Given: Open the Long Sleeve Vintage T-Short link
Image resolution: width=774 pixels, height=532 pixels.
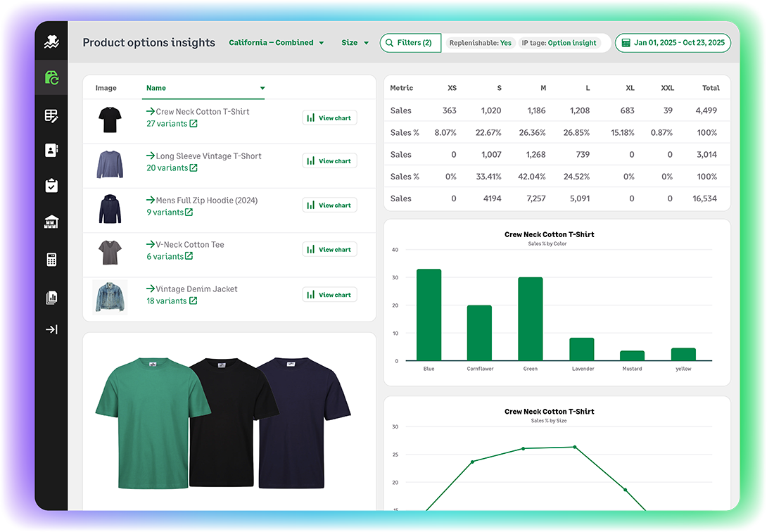Looking at the screenshot, I should click(209, 156).
